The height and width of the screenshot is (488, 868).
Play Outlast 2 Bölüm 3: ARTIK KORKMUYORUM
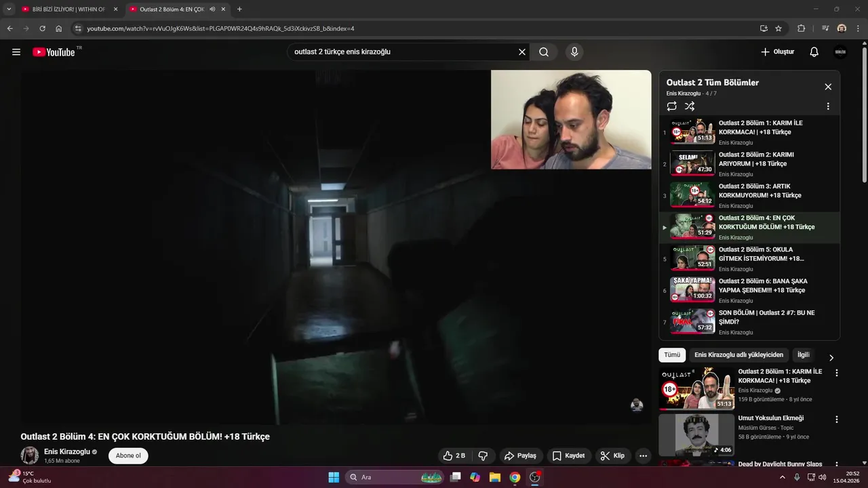coord(749,195)
